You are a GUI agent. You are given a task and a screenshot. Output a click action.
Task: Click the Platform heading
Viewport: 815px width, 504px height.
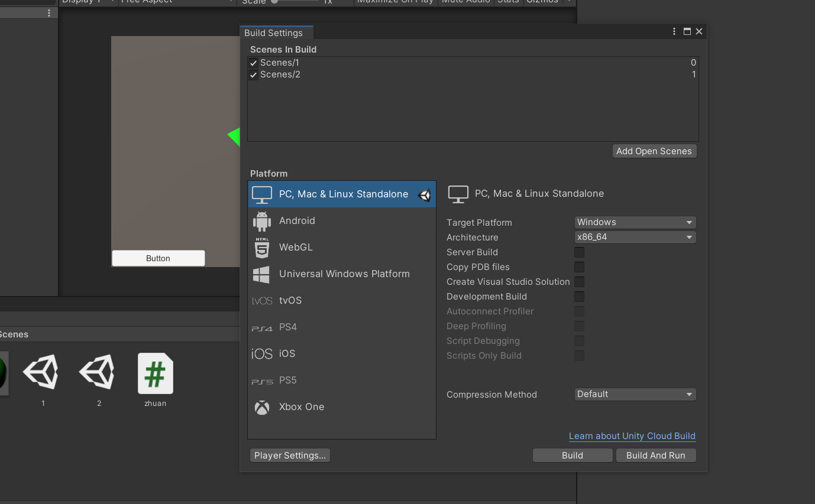click(x=269, y=174)
